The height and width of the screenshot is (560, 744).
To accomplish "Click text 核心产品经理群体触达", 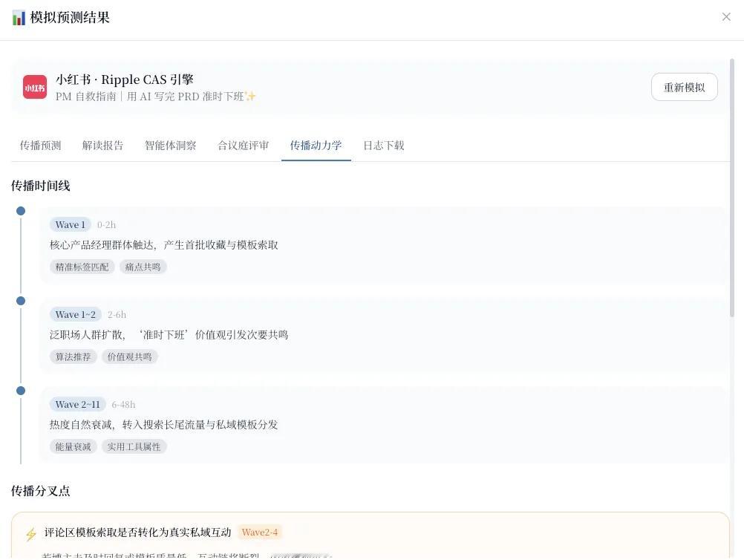I will [x=102, y=245].
